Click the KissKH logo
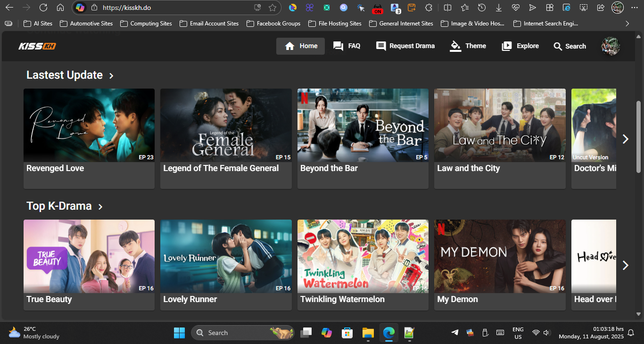Viewport: 644px width, 344px height. (37, 46)
